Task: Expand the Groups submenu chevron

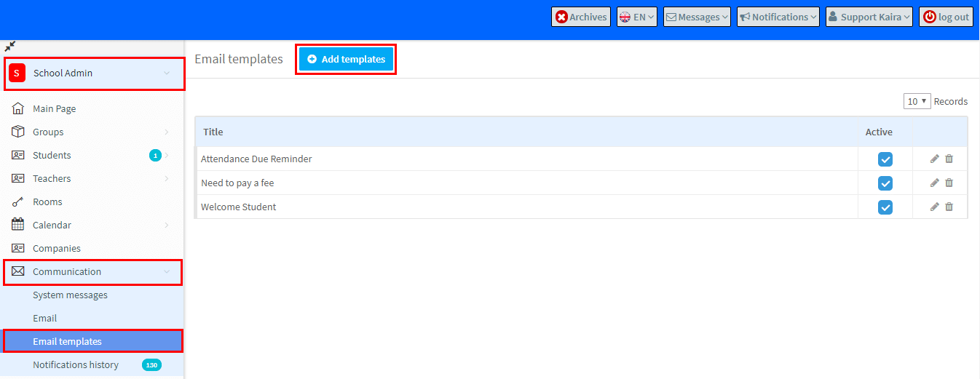Action: [x=167, y=132]
